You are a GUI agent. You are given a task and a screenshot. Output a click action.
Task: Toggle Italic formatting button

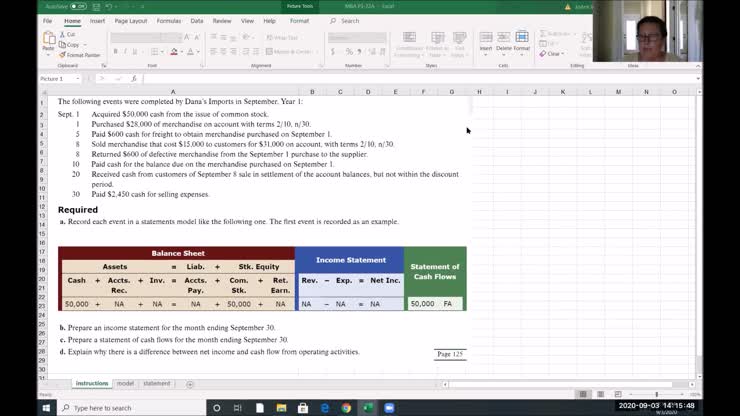127,51
